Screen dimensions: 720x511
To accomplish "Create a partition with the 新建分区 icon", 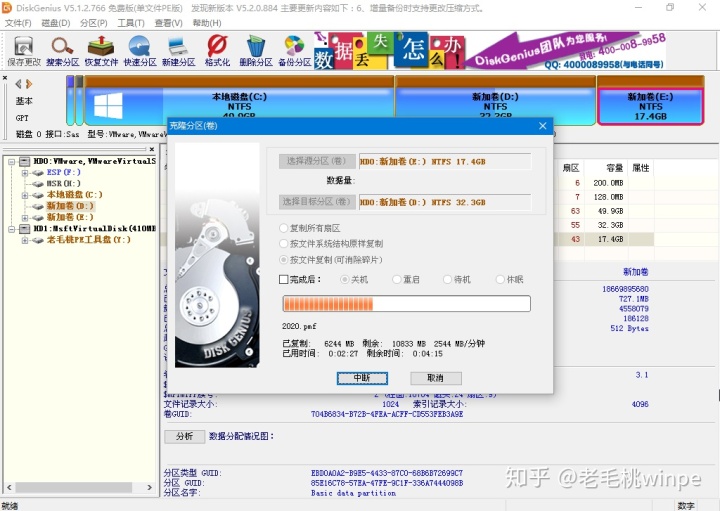I will pyautogui.click(x=178, y=51).
